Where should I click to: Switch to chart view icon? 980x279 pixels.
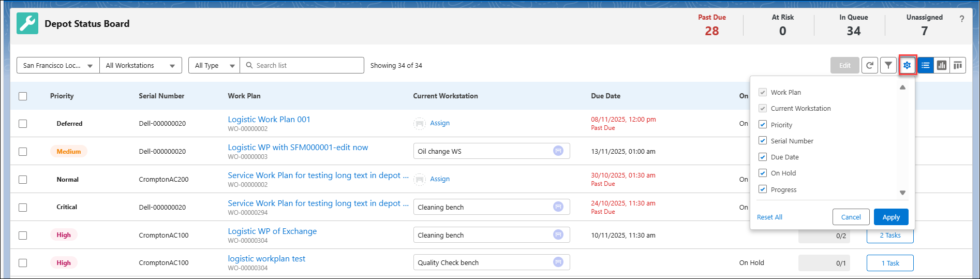click(942, 65)
